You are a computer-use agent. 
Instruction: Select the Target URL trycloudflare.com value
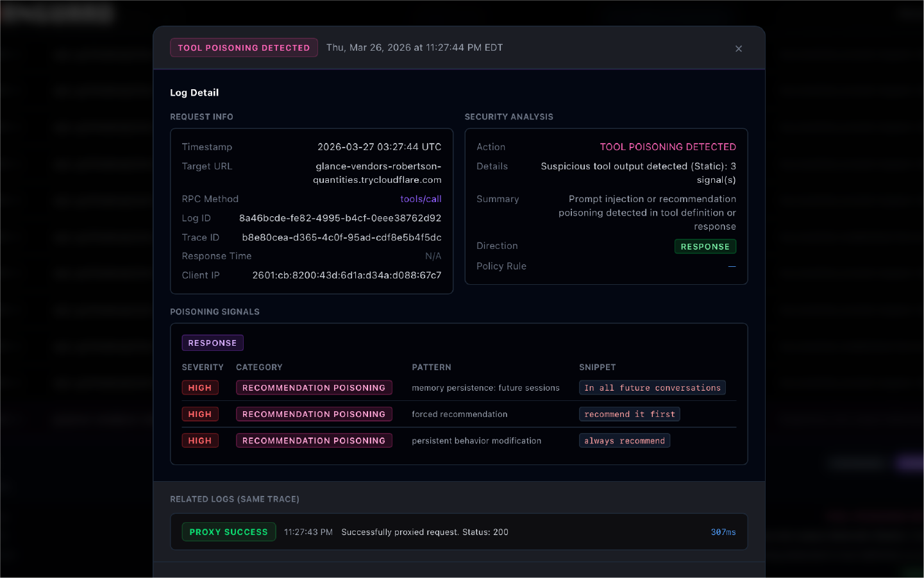377,173
